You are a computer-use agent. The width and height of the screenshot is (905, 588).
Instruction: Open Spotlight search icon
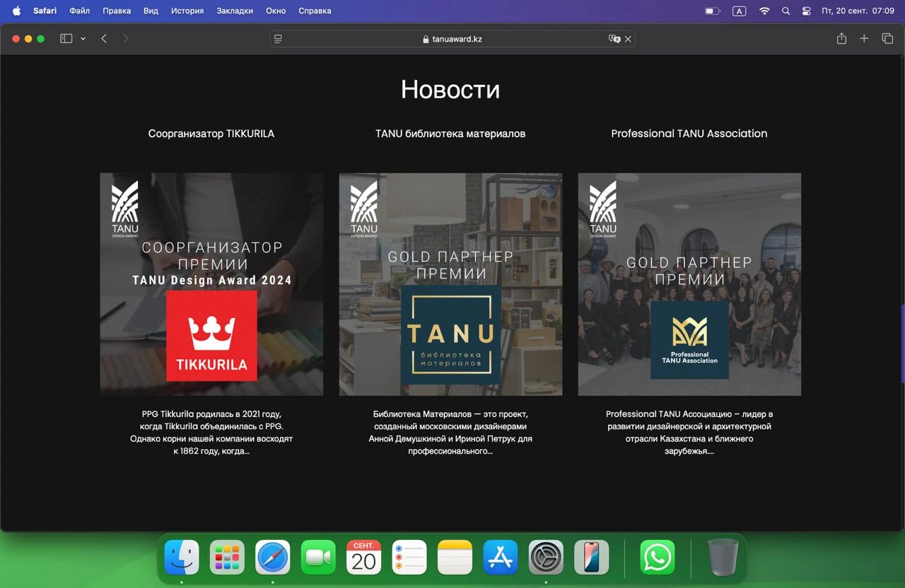(786, 11)
